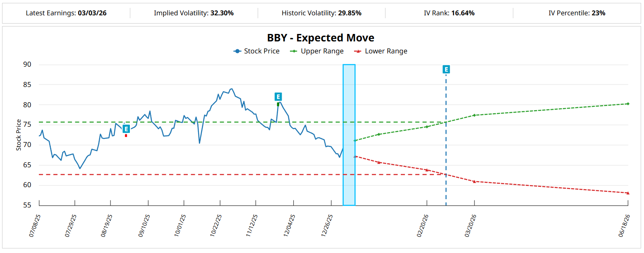644x253 pixels.
Task: Toggle the Stock Price series in legend
Action: (x=256, y=51)
